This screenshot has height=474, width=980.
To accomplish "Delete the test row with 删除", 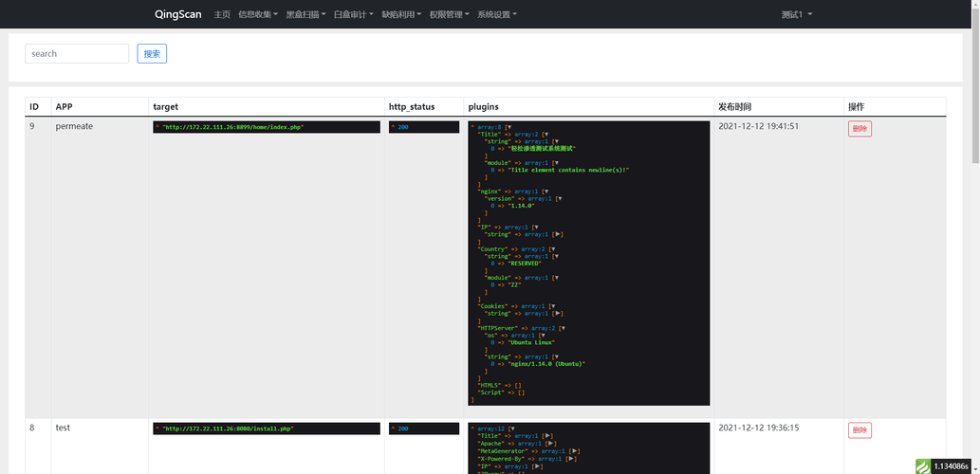I will tap(860, 429).
